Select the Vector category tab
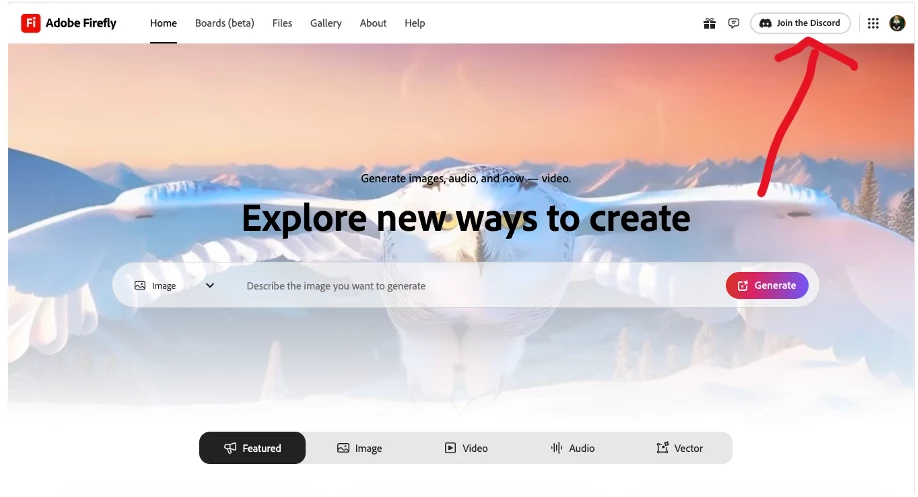The image size is (918, 497). (x=679, y=448)
